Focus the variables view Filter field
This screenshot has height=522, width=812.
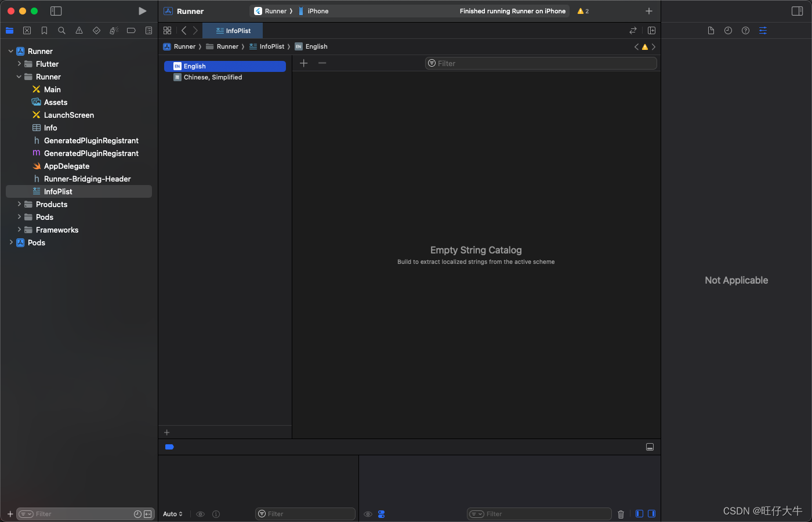305,514
